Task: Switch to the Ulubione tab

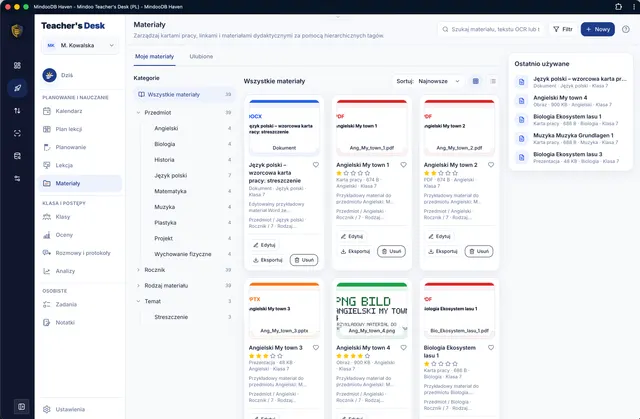Action: pyautogui.click(x=201, y=56)
